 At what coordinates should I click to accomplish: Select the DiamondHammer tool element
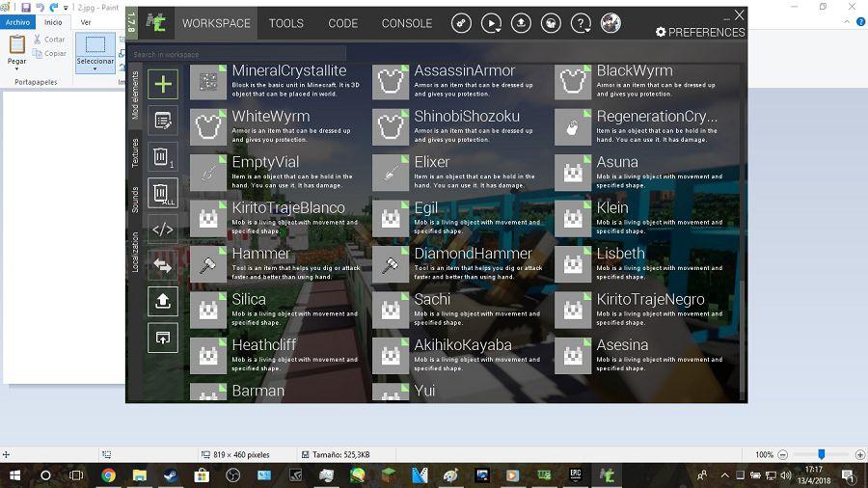pos(473,254)
